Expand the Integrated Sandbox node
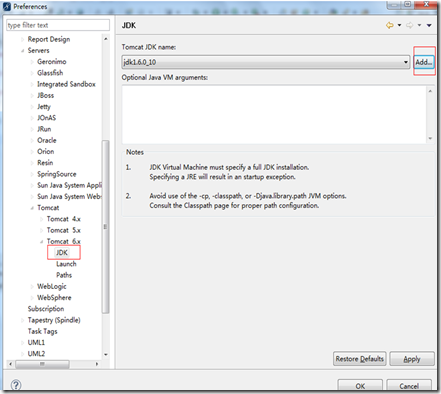The height and width of the screenshot is (394, 441). pos(32,84)
